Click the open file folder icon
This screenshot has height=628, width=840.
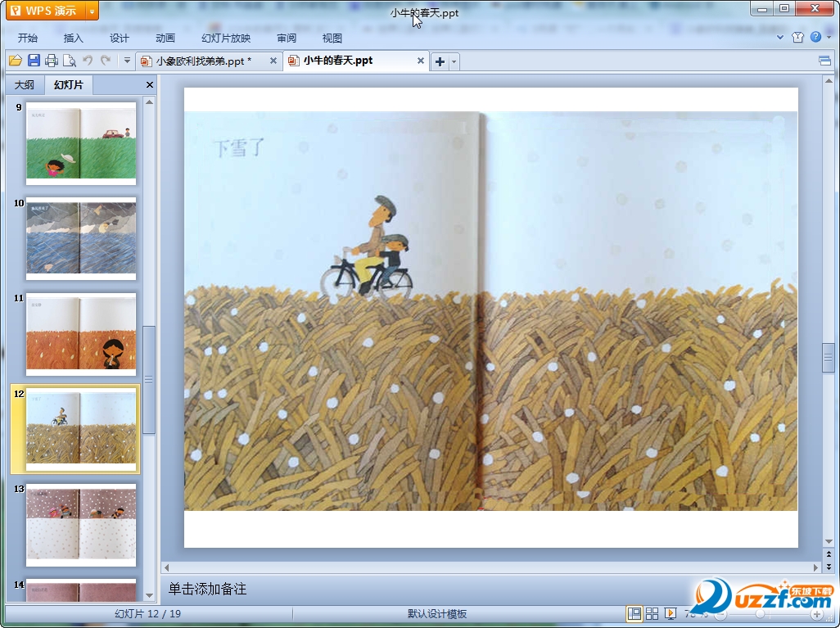(16, 61)
